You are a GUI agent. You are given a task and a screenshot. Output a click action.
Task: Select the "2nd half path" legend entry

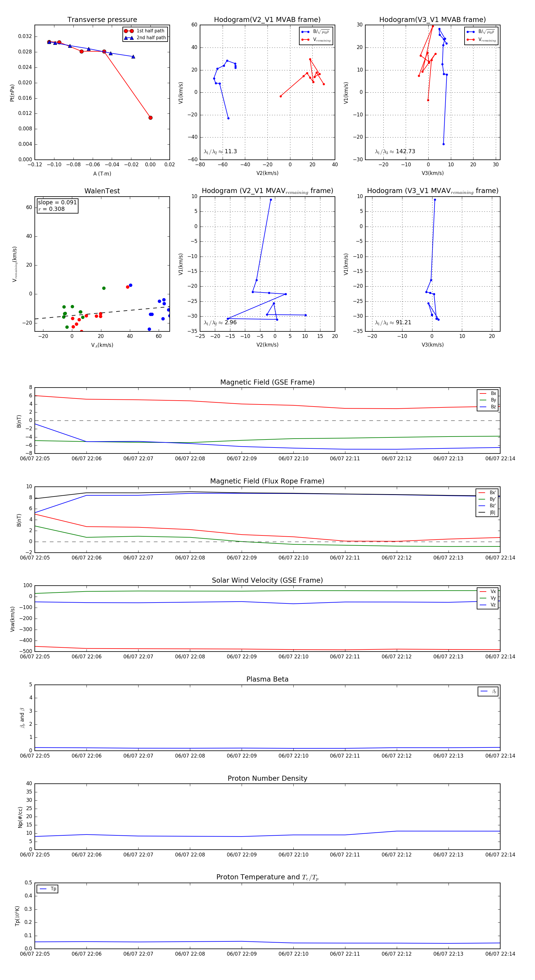145,38
